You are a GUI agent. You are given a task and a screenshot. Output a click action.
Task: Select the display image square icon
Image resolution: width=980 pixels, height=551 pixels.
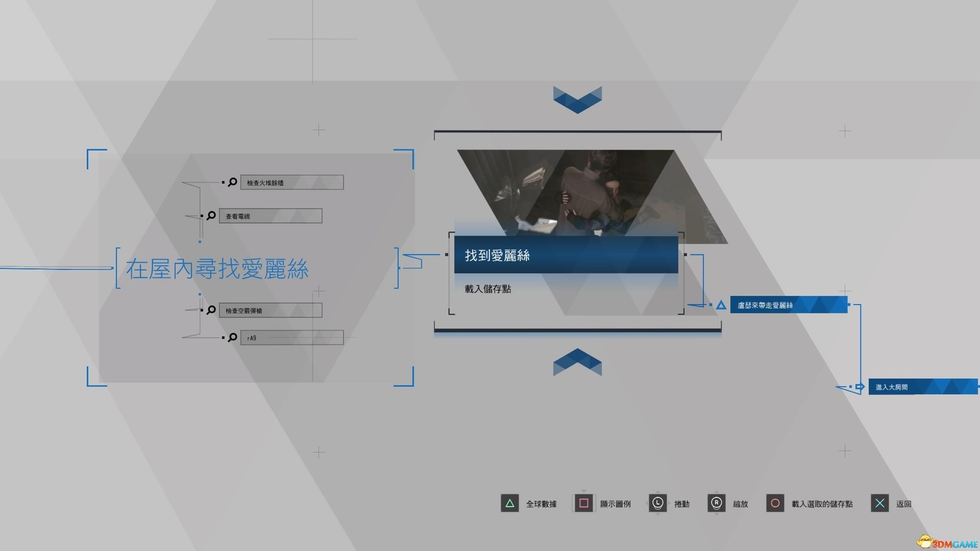(x=583, y=503)
